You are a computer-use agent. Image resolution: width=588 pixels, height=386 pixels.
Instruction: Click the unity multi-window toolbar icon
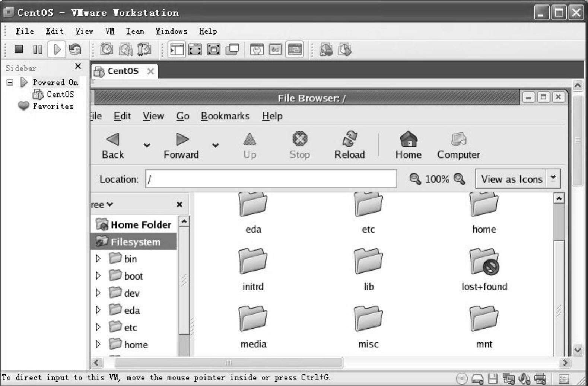click(x=232, y=50)
